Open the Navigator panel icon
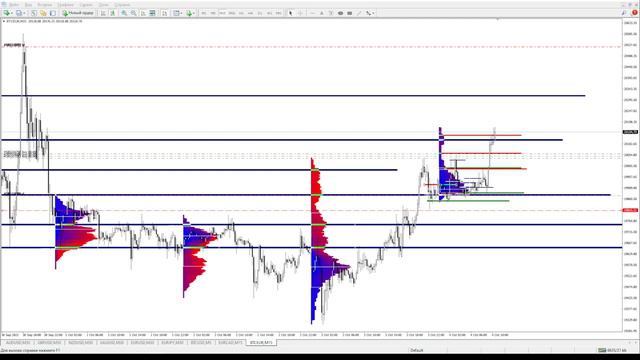 (x=53, y=13)
